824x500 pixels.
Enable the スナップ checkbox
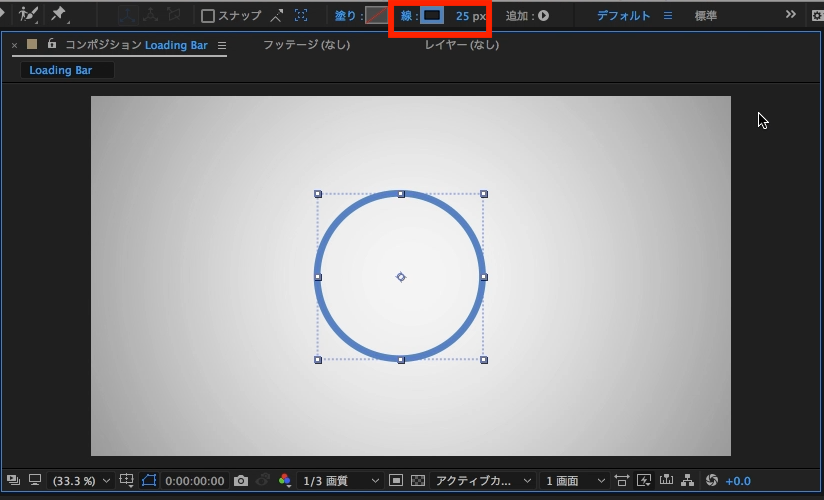[x=208, y=16]
